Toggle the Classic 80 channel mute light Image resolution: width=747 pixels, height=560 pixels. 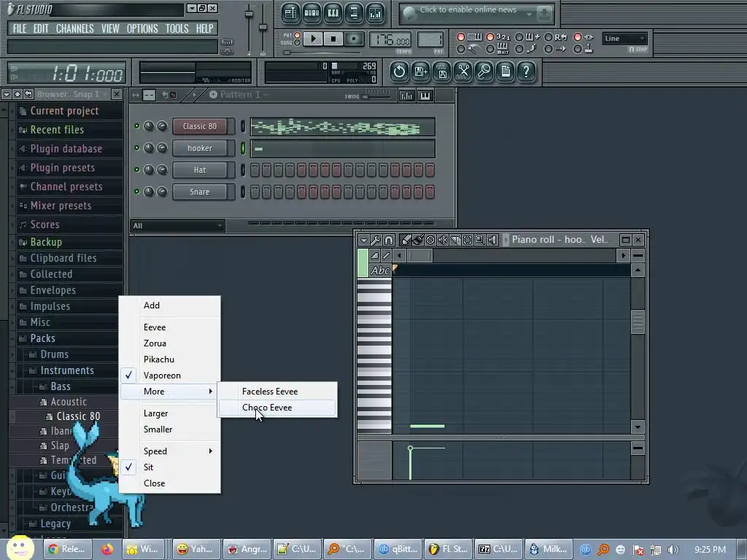pyautogui.click(x=136, y=126)
